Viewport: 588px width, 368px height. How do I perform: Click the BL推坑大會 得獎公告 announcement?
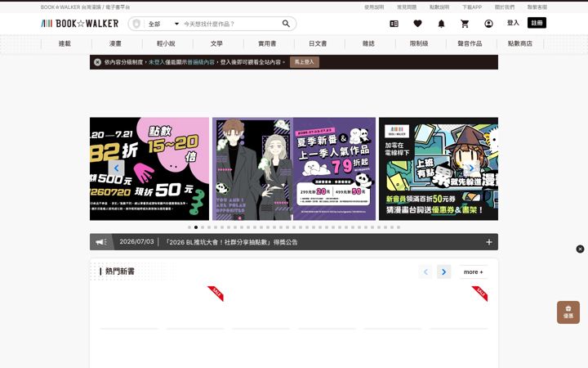pos(231,242)
